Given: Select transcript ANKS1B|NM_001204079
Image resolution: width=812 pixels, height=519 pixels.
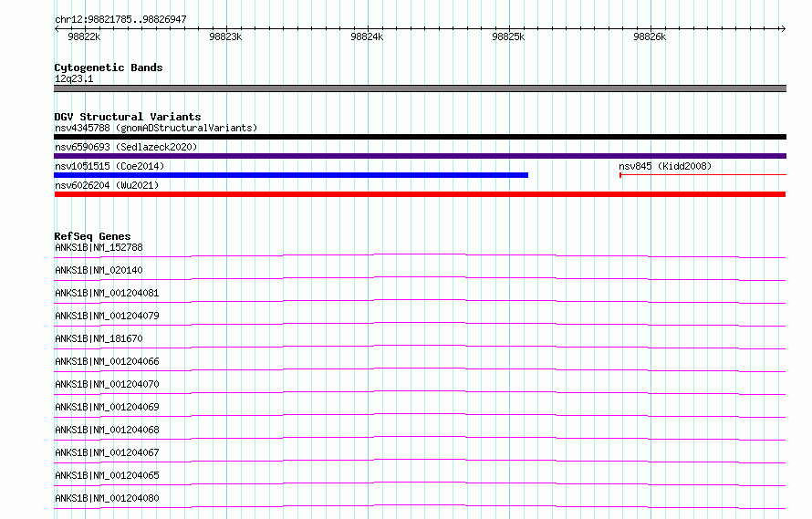Looking at the screenshot, I should pyautogui.click(x=107, y=316).
